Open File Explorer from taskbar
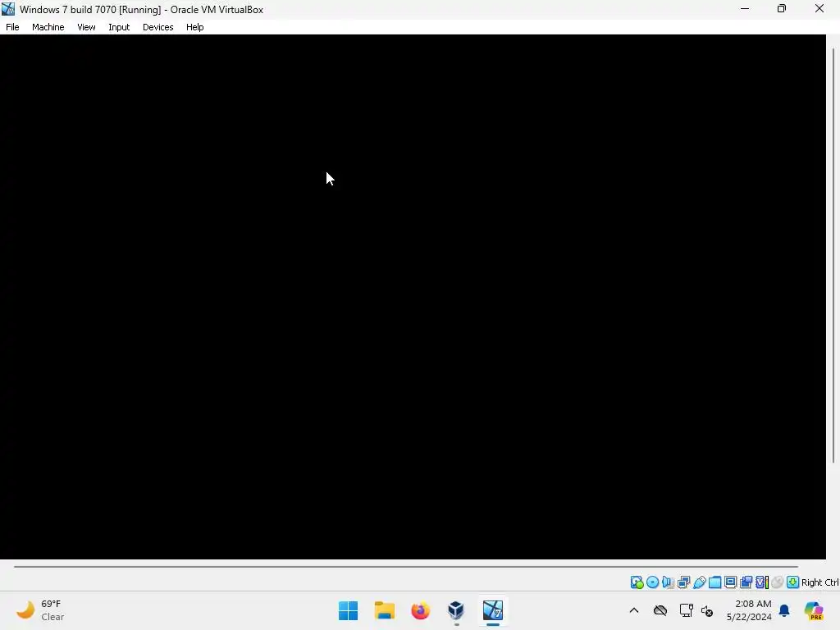Screen dimensions: 840x630 click(384, 610)
